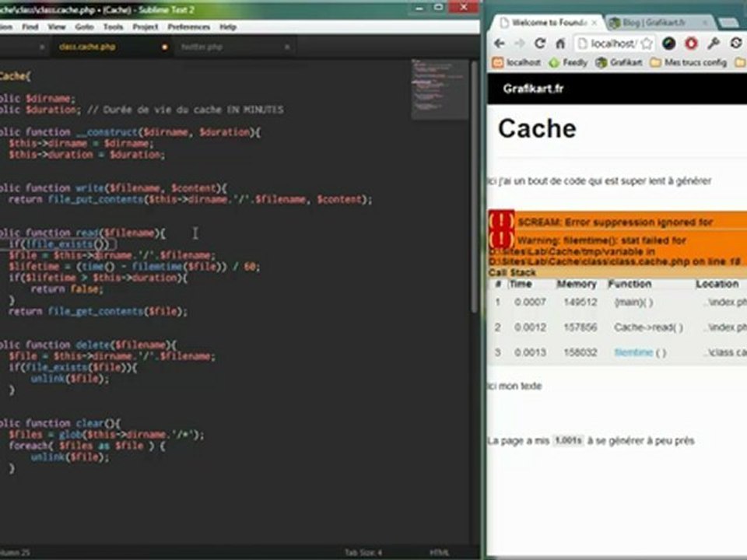
Task: Click the Memory column header in stack table
Action: coord(577,284)
